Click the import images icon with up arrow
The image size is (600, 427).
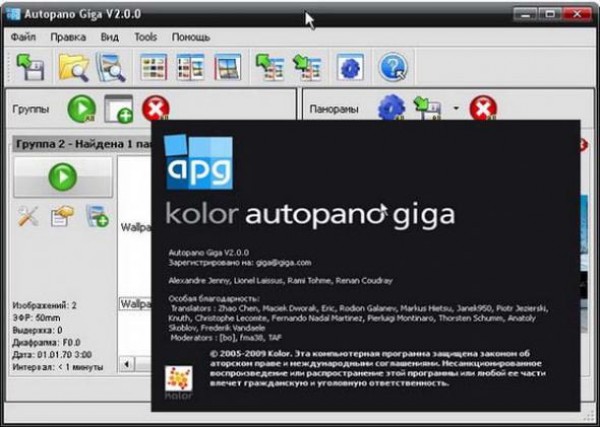pos(270,67)
